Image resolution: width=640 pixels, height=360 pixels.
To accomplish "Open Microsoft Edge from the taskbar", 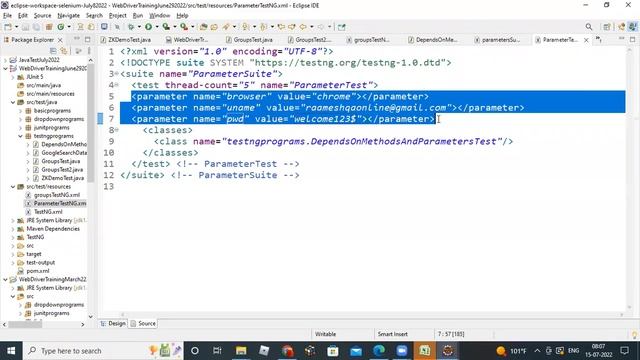I will point(379,351).
